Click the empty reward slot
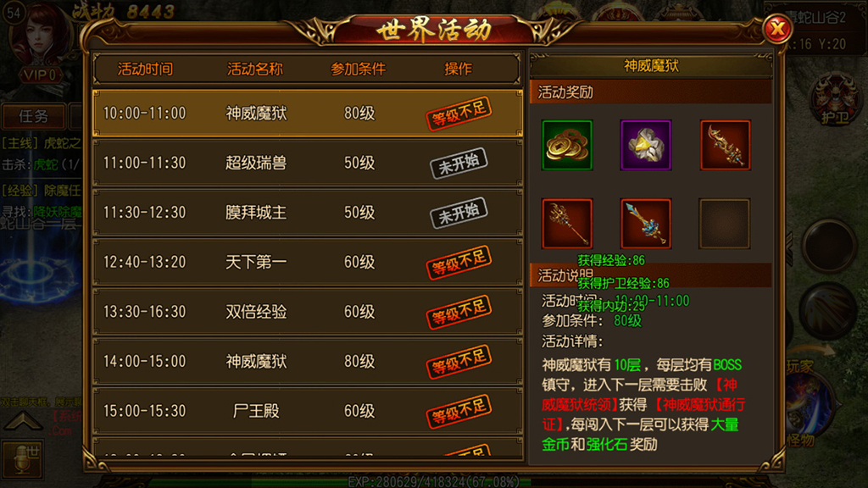This screenshot has width=868, height=488. point(725,224)
